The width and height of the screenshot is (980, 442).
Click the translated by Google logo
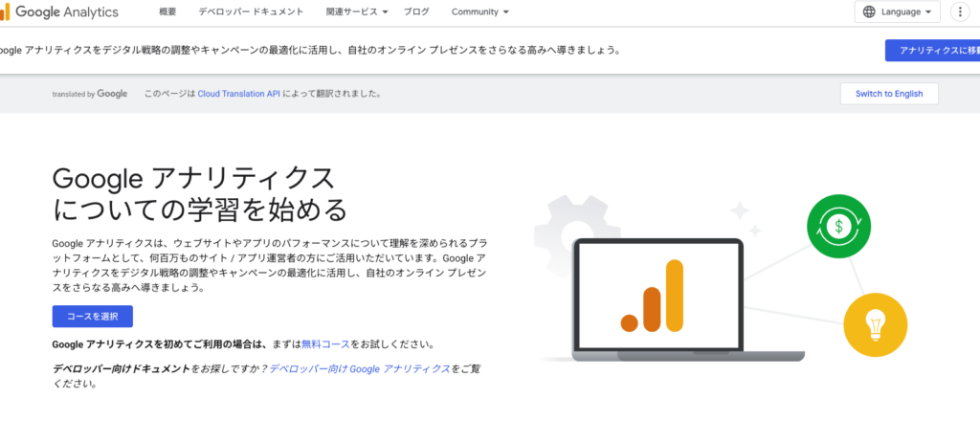(x=90, y=94)
